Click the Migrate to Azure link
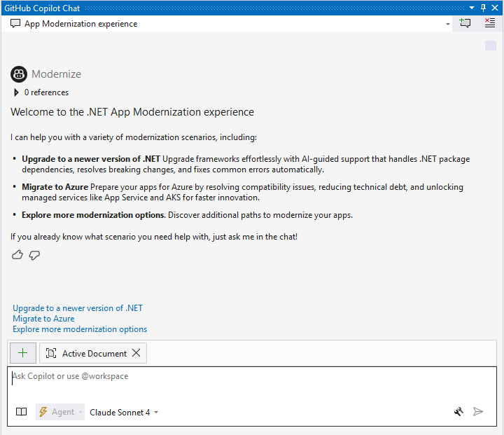This screenshot has width=504, height=435. click(43, 319)
